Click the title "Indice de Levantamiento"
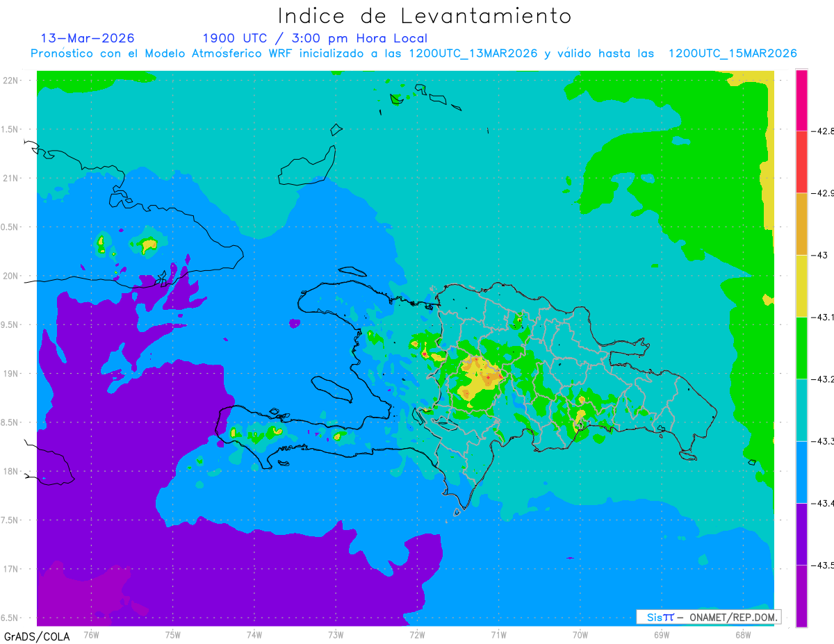 pyautogui.click(x=424, y=16)
